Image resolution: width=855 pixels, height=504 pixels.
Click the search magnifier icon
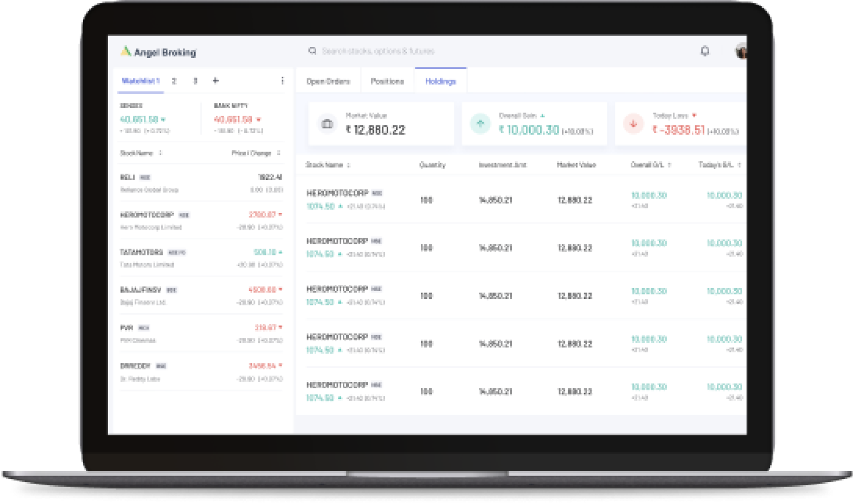pos(312,51)
